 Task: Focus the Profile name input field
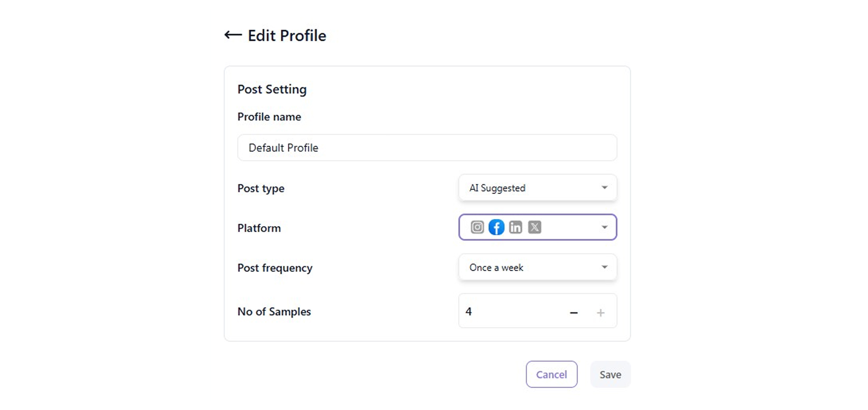427,148
